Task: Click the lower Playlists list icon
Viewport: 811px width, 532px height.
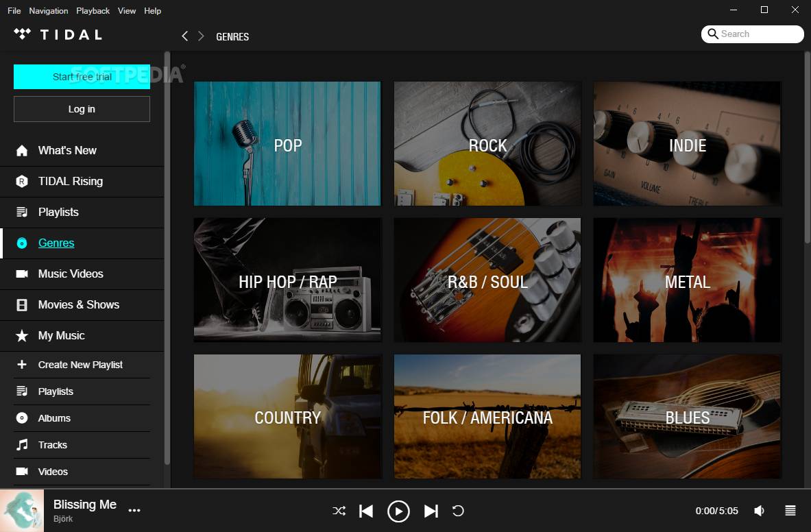Action: [x=22, y=391]
